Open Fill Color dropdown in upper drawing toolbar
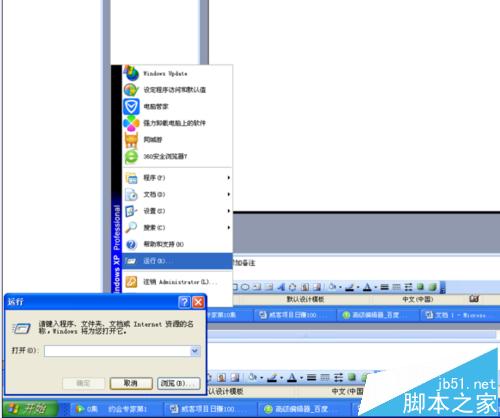The height and width of the screenshot is (418, 500). 340,287
